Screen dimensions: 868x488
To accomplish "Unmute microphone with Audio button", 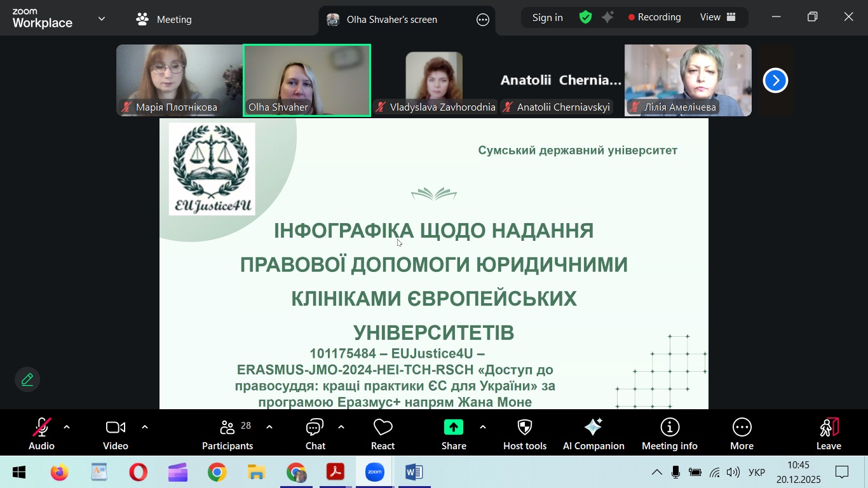I will click(41, 434).
